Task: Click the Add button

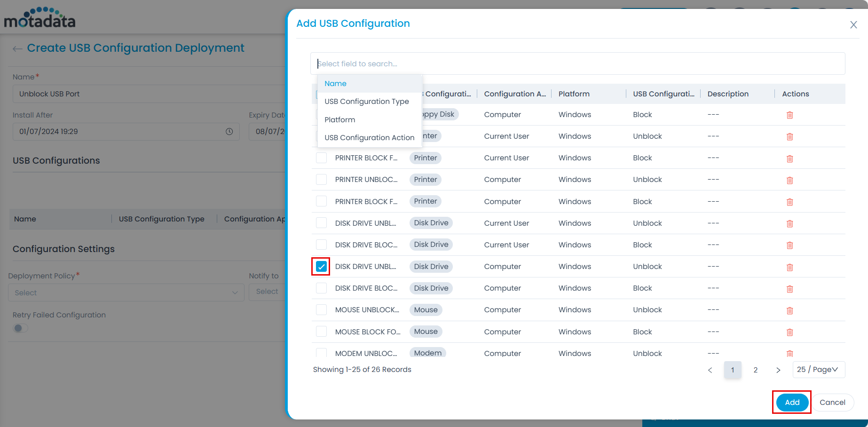Action: pos(791,403)
